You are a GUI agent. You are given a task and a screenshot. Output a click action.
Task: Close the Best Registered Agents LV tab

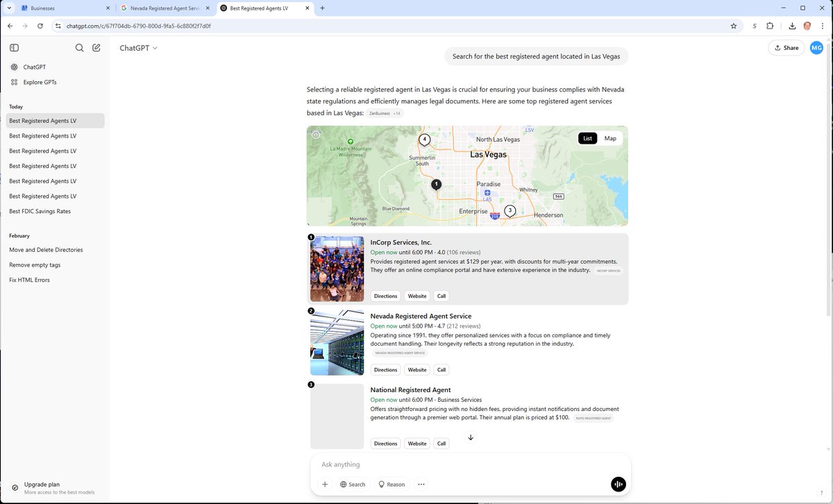point(308,8)
